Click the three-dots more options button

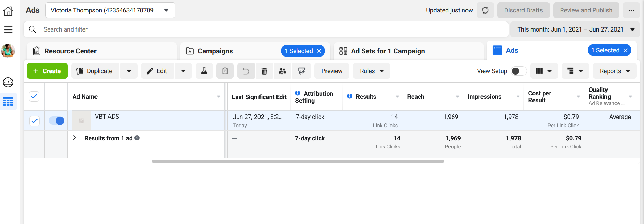631,10
